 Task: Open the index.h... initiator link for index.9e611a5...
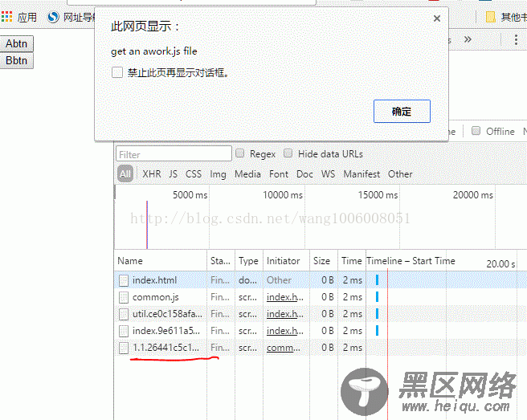285,331
